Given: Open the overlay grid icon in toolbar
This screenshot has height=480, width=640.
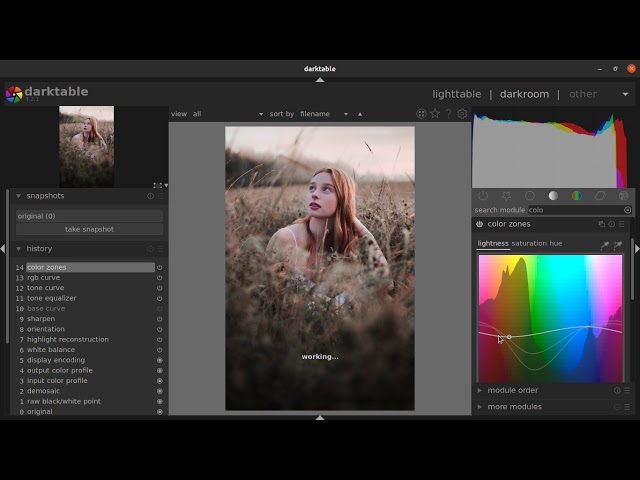Looking at the screenshot, I should coord(421,114).
